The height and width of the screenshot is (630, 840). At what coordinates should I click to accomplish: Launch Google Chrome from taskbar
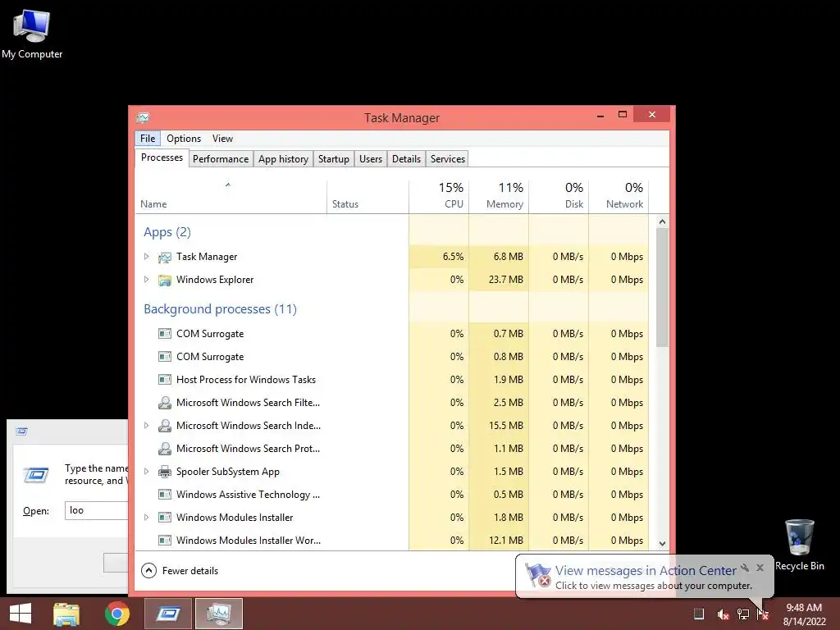[117, 614]
